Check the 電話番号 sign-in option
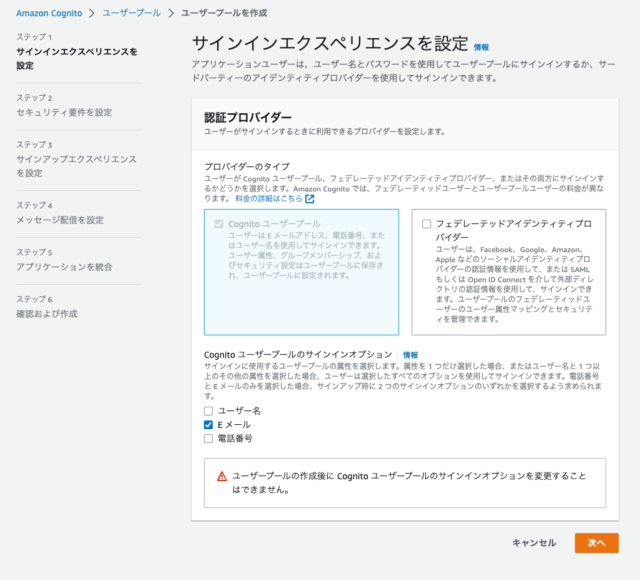The width and height of the screenshot is (640, 580). click(x=208, y=438)
